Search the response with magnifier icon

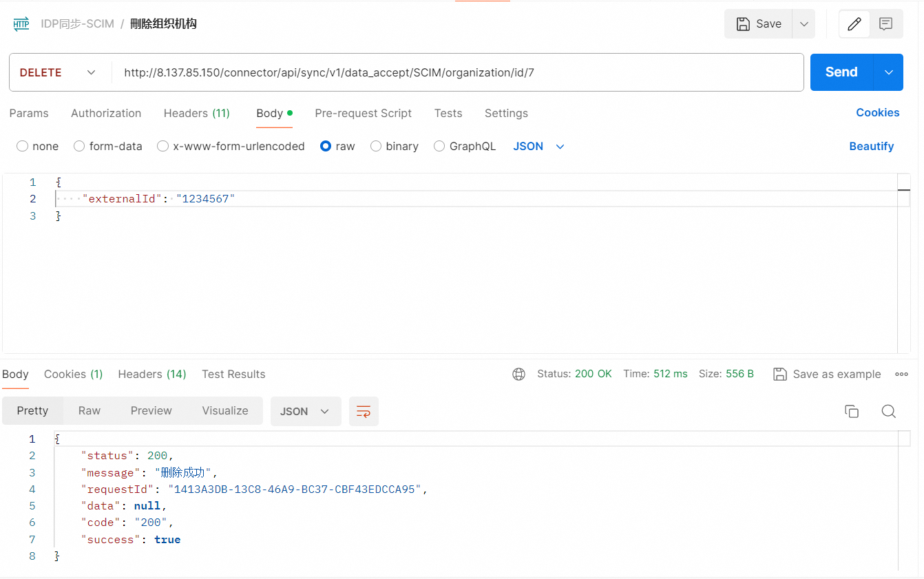889,411
